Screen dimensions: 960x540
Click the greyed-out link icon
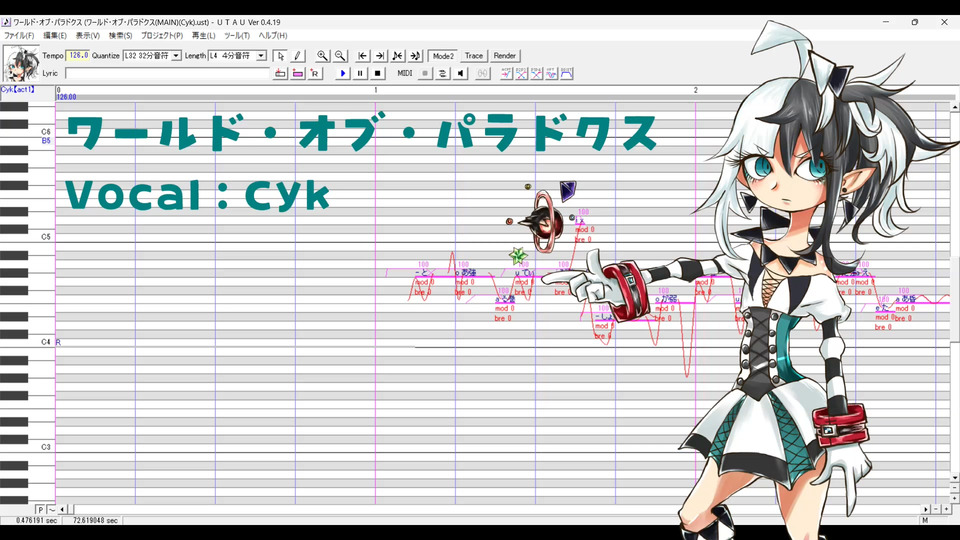(x=483, y=73)
